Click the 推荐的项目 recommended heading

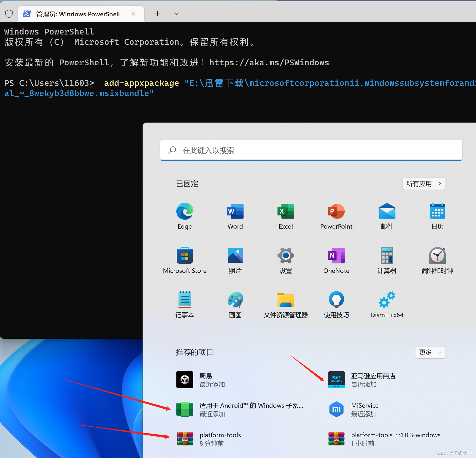pos(194,352)
